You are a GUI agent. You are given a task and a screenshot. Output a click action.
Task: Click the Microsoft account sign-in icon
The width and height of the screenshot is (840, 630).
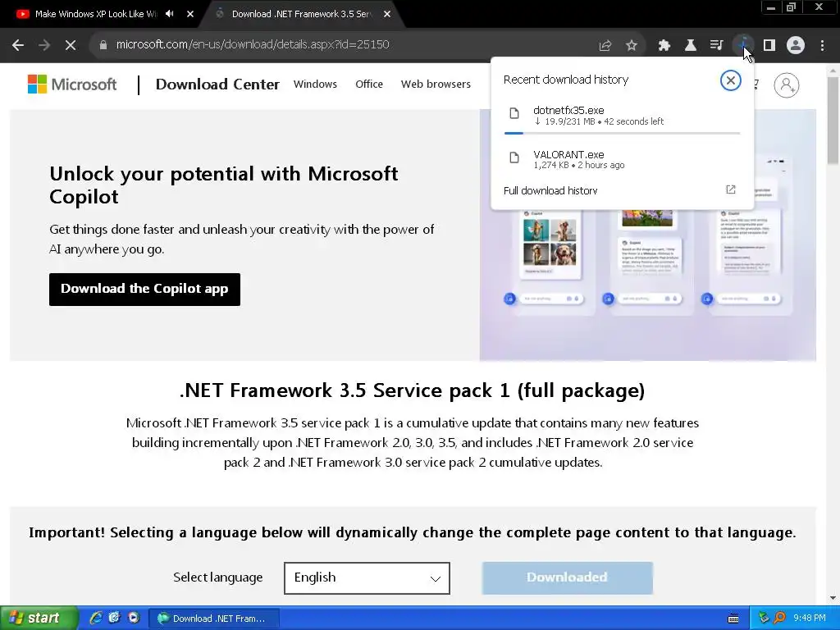tap(787, 84)
